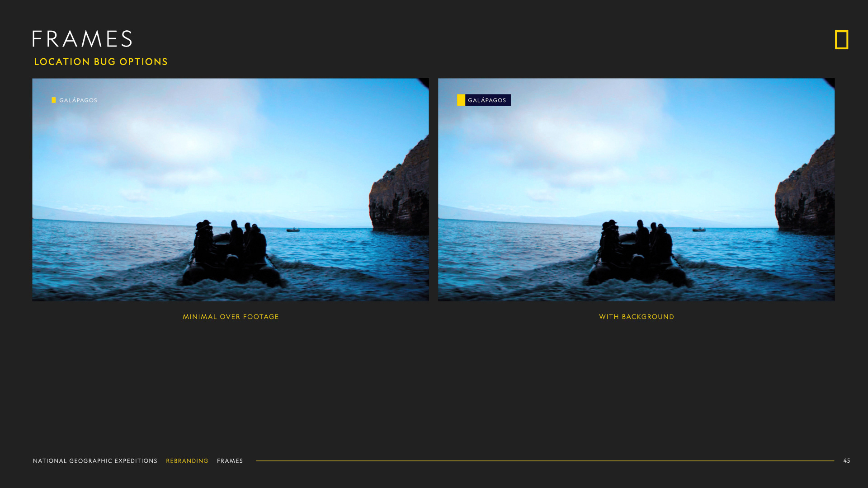The height and width of the screenshot is (488, 868).
Task: Click the MINIMAL OVER FOOTAGE caption
Action: (x=231, y=317)
